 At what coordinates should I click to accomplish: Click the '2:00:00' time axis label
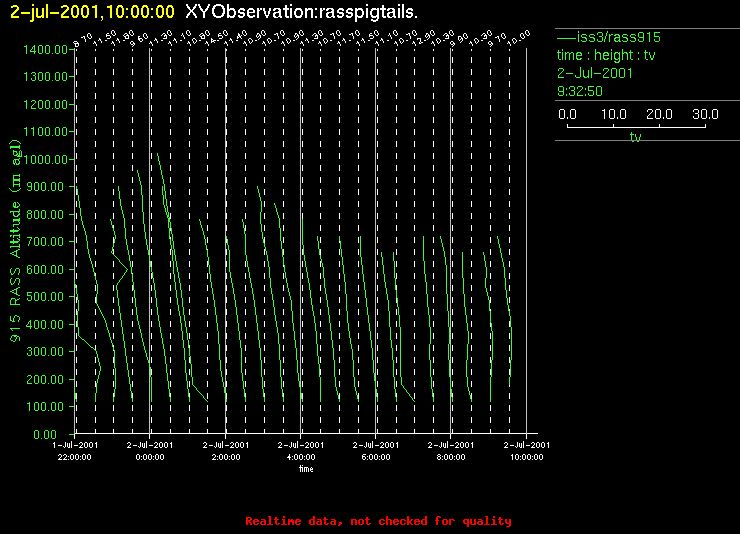coord(226,457)
